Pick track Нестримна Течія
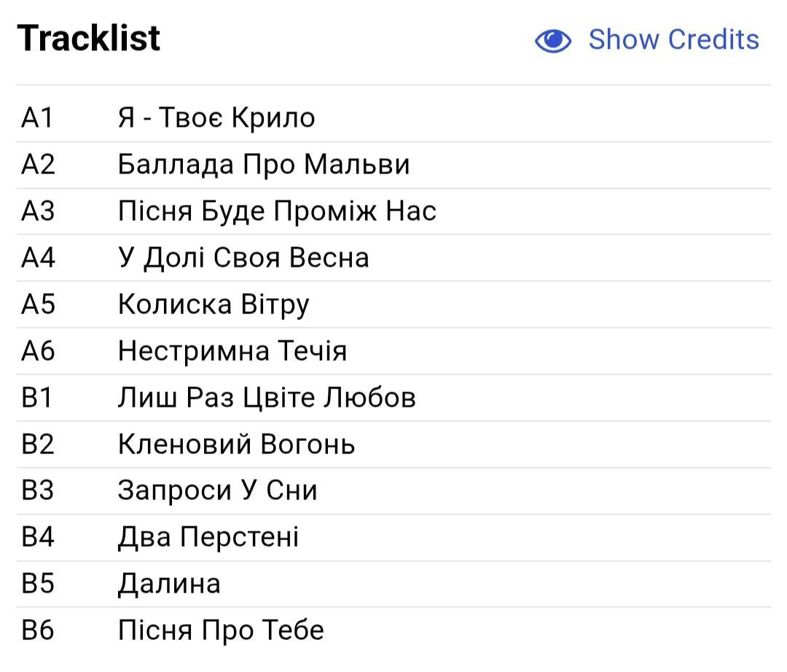The height and width of the screenshot is (672, 787). coord(232,351)
